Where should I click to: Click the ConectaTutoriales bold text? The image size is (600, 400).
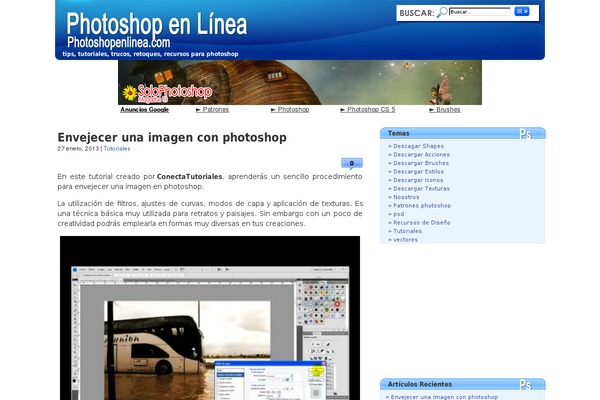point(189,176)
